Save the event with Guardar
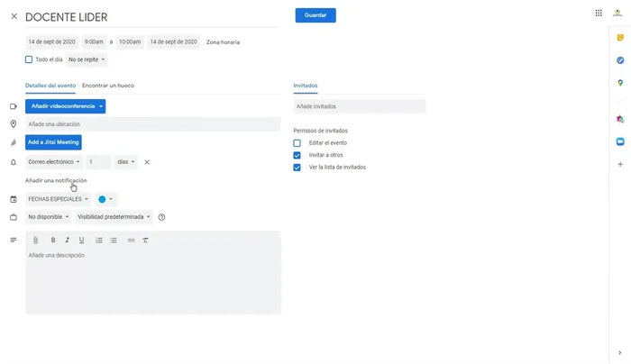 coord(315,15)
